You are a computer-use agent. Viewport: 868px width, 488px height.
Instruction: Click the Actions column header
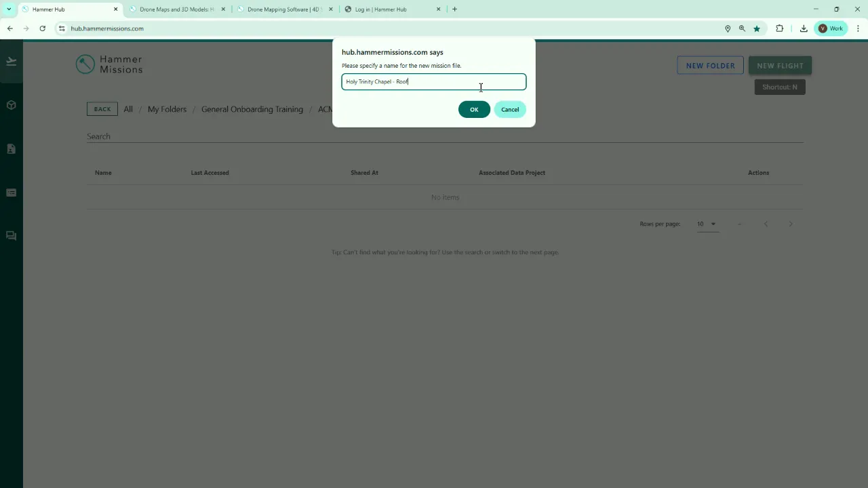pos(758,173)
